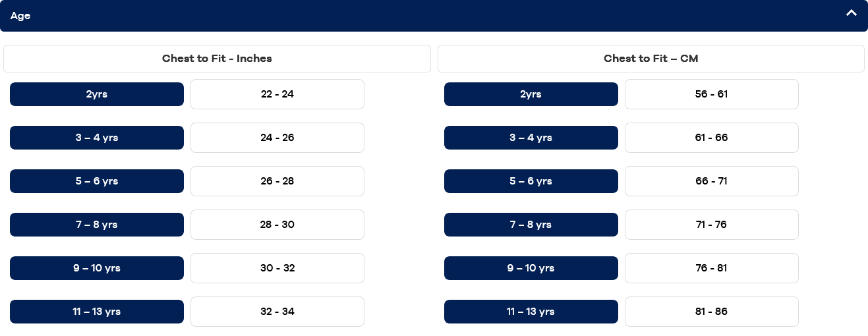Click the 9 – 10 yrs inches row label
Viewport: 868px width, 336px height.
97,268
